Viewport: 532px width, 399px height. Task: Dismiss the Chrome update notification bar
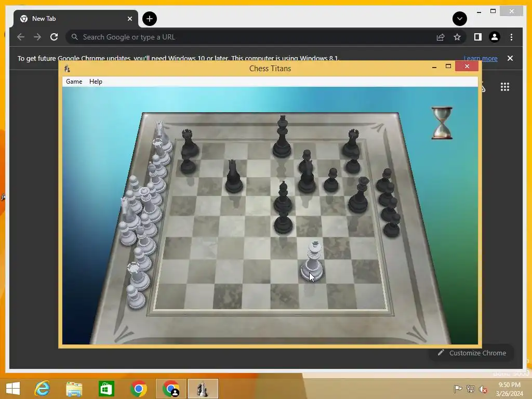pyautogui.click(x=510, y=58)
